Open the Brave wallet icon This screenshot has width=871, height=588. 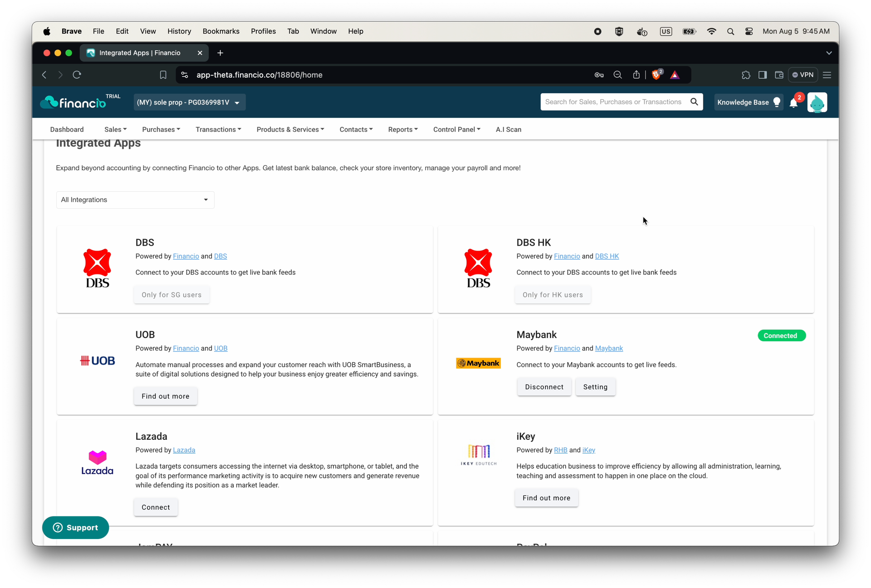point(779,75)
